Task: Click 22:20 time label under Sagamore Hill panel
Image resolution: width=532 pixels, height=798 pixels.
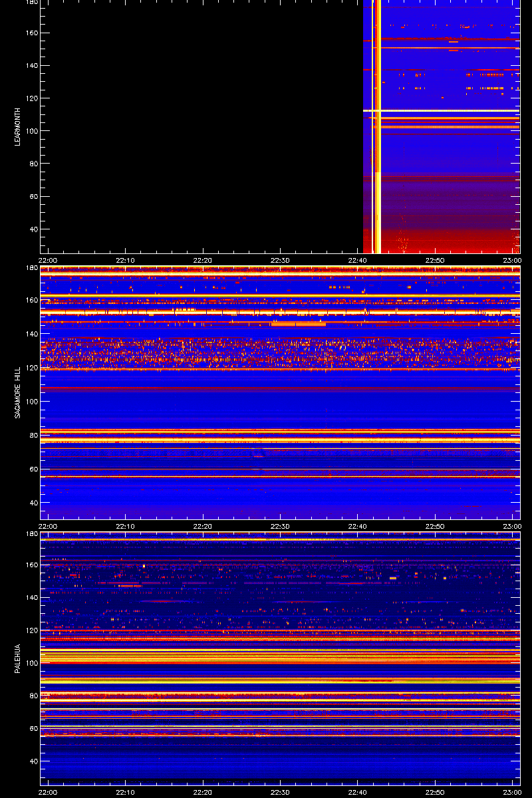Action: click(x=203, y=526)
